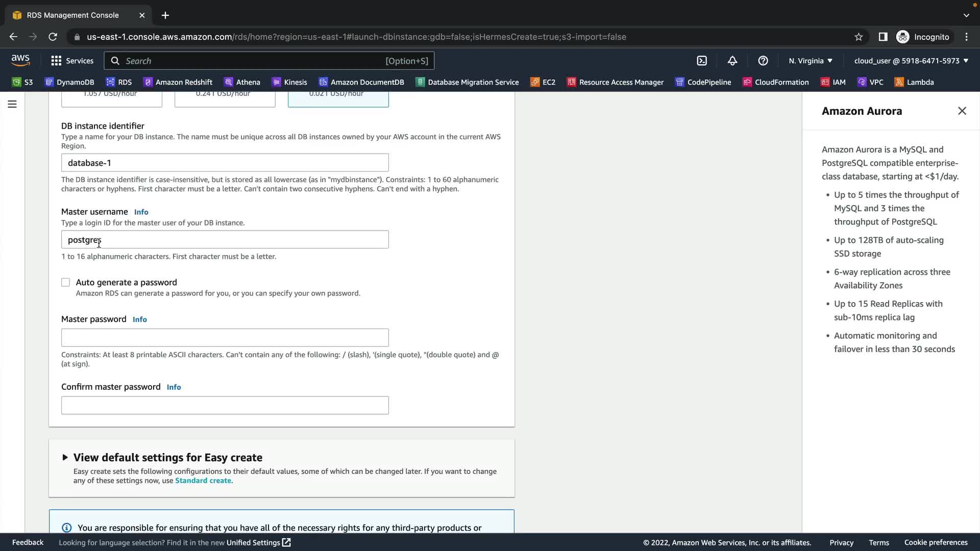The height and width of the screenshot is (551, 980).
Task: Bookmark the page with the star icon
Action: (859, 37)
